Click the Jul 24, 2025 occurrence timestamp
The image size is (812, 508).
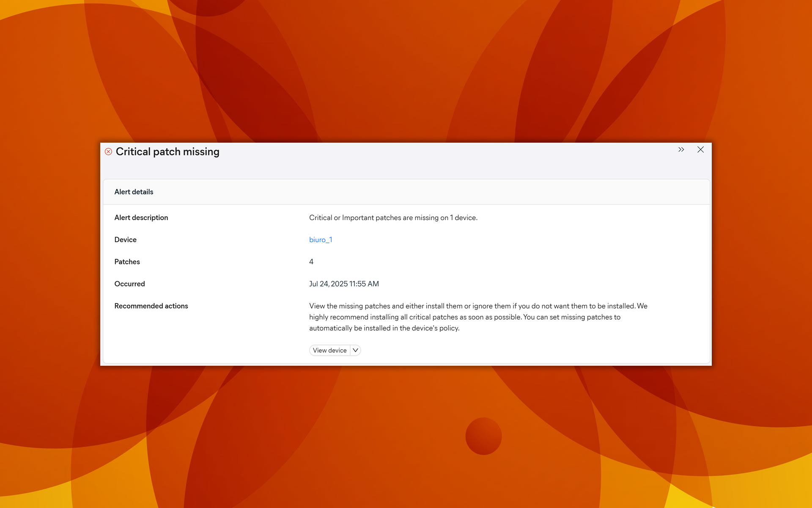[344, 284]
